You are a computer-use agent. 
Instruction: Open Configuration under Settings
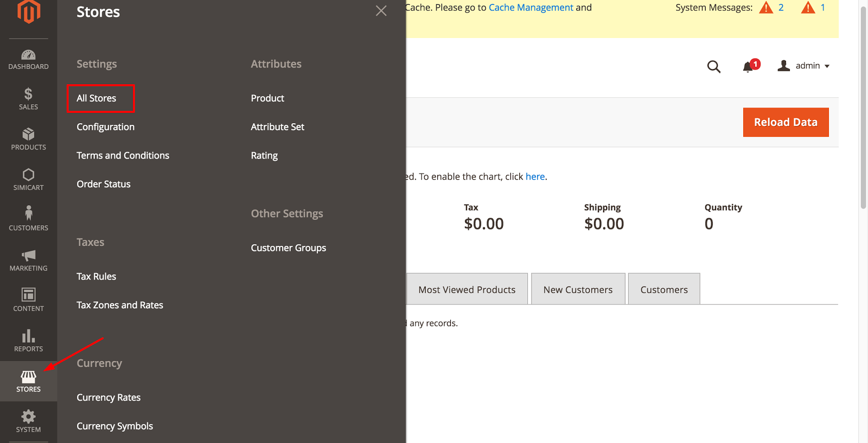point(105,127)
